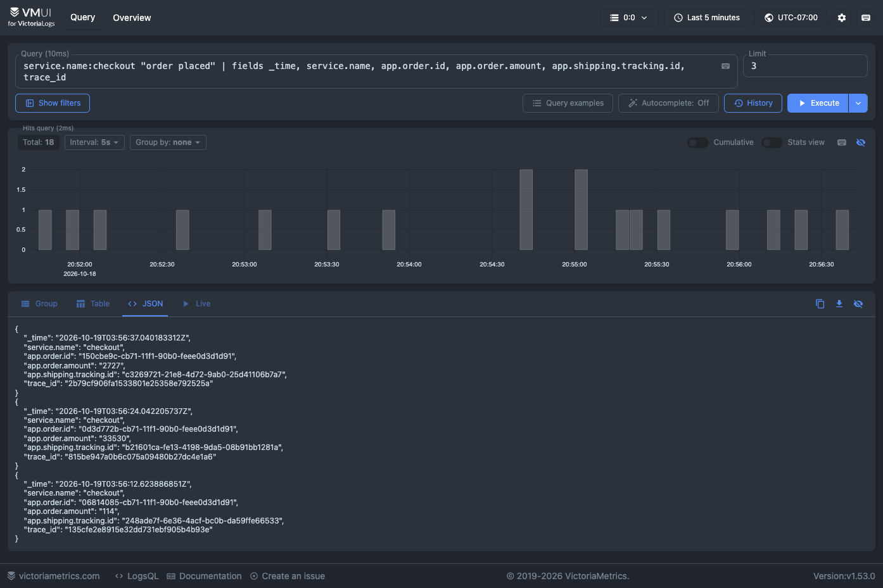
Task: Switch to the Table view tab
Action: click(x=93, y=304)
